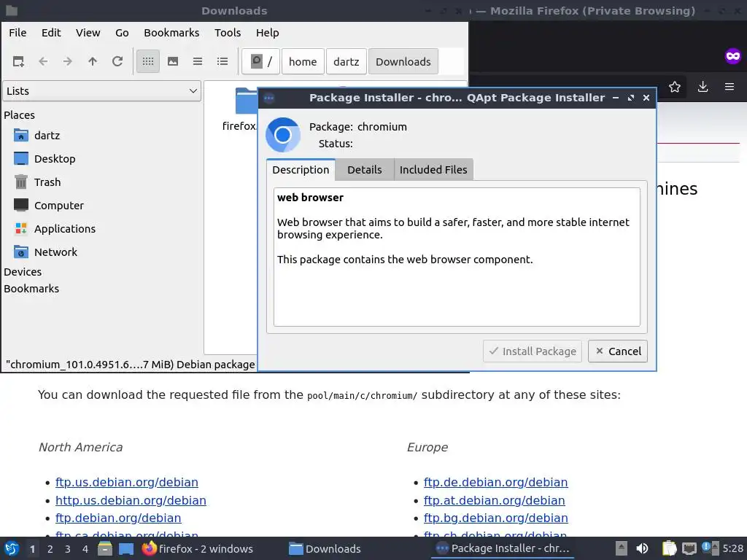The width and height of the screenshot is (747, 560).
Task: Click Package Installer title bar menu icon
Action: [269, 98]
